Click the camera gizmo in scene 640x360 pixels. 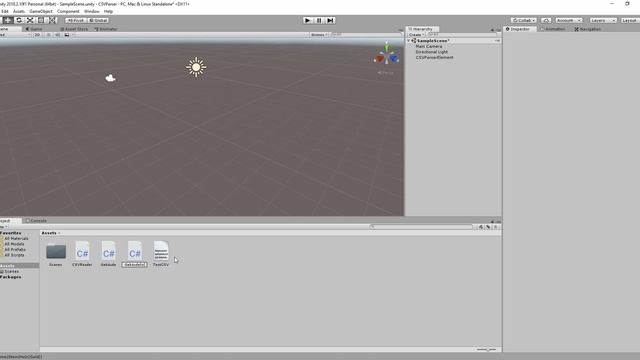click(110, 78)
